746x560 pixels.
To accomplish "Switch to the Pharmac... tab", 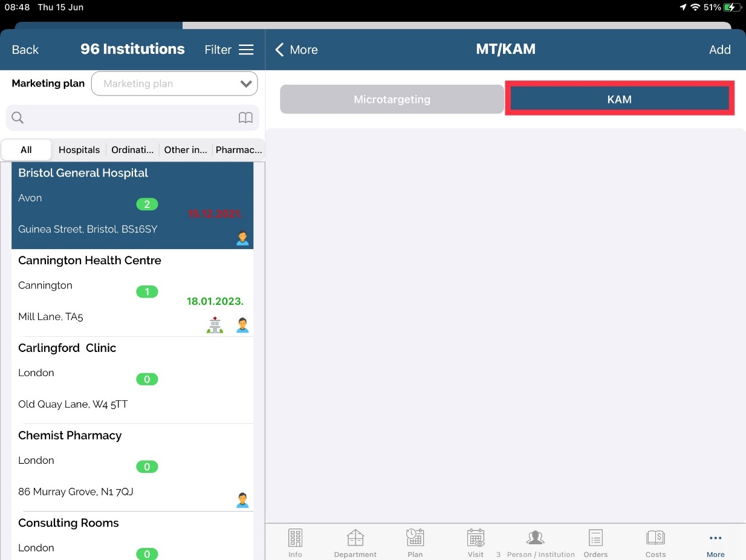I will [x=238, y=150].
